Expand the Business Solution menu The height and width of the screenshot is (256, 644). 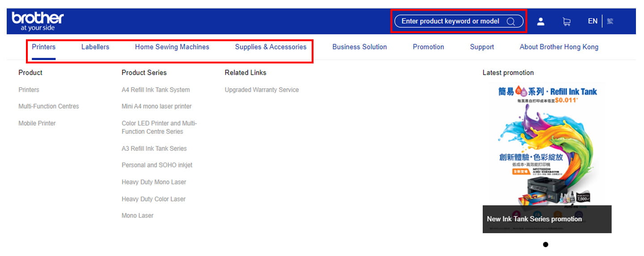point(360,47)
